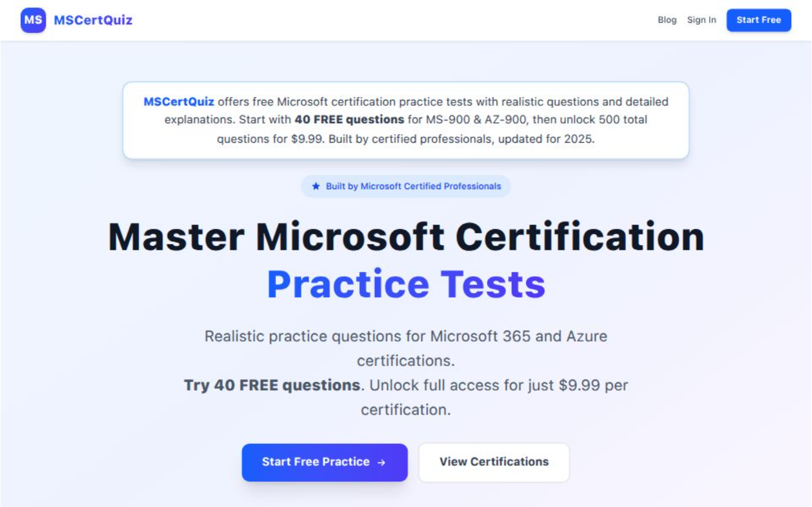Viewport: 812px width, 507px height.
Task: Go to Sign In
Action: [x=701, y=20]
